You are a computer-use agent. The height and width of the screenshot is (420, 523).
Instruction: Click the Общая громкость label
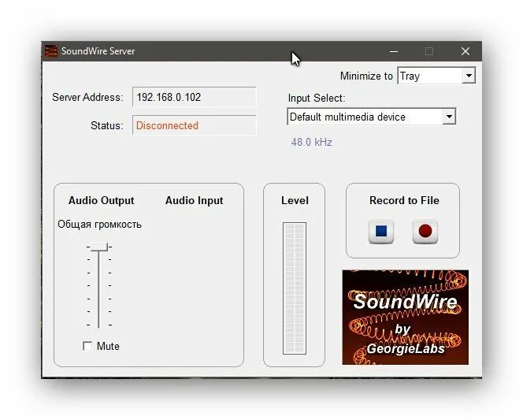coord(99,224)
